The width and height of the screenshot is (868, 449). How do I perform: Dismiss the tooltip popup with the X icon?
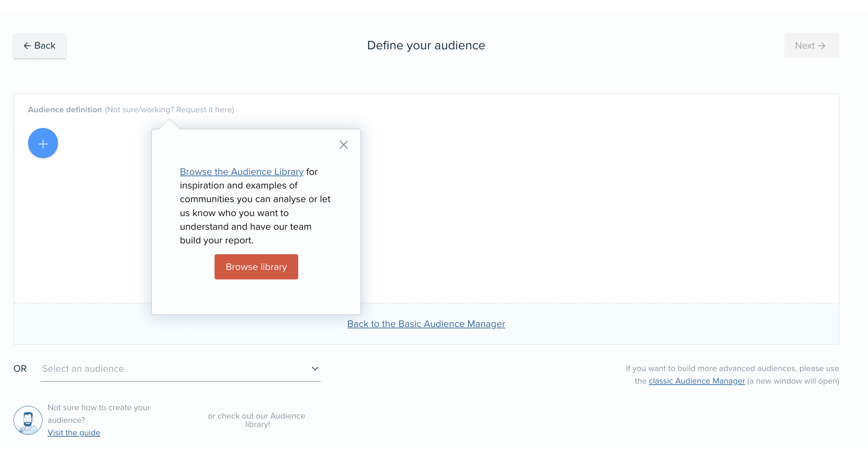pyautogui.click(x=344, y=145)
